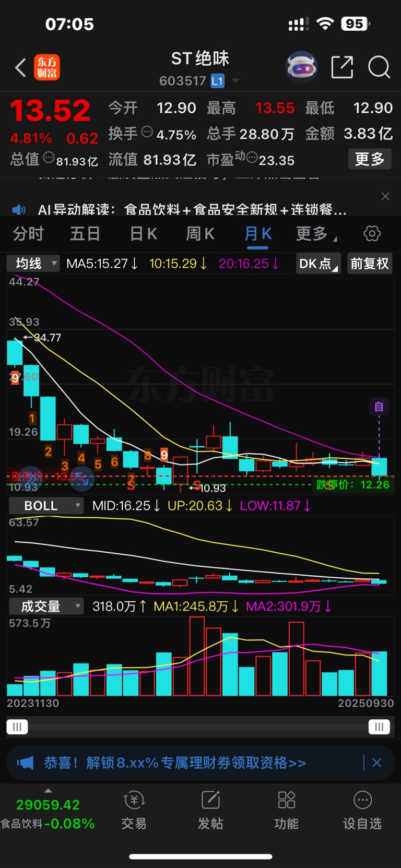Tap the 跌停价: 12.26 label
Viewport: 401px width, 868px height.
353,484
